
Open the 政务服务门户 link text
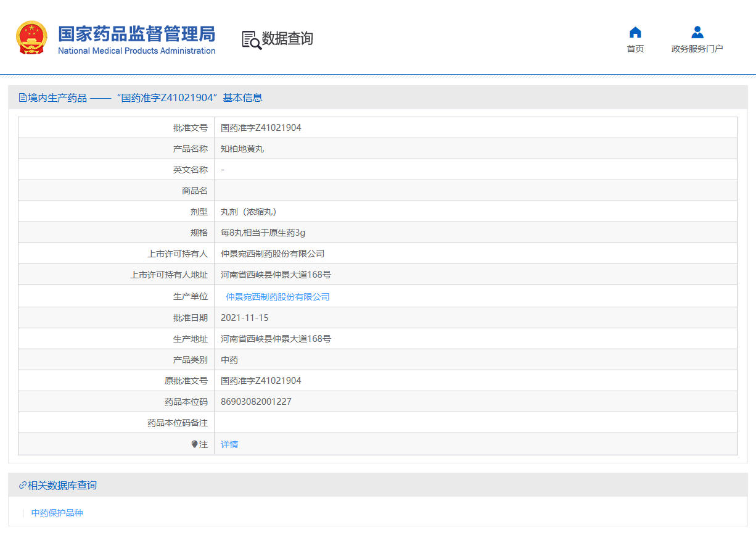697,49
